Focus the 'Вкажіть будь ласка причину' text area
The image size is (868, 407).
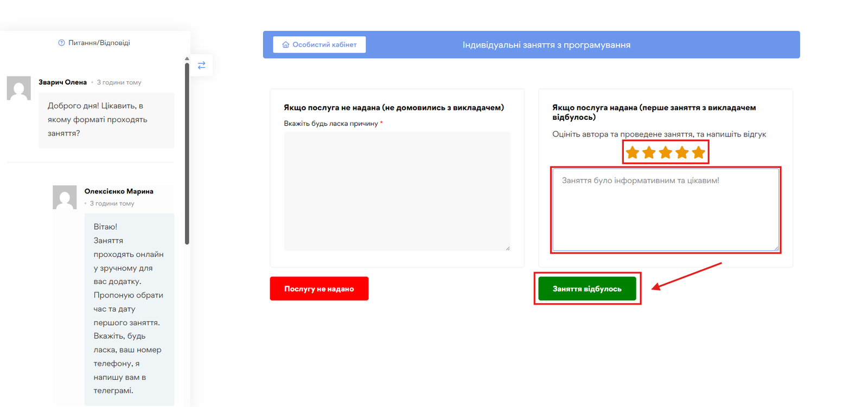tap(397, 191)
